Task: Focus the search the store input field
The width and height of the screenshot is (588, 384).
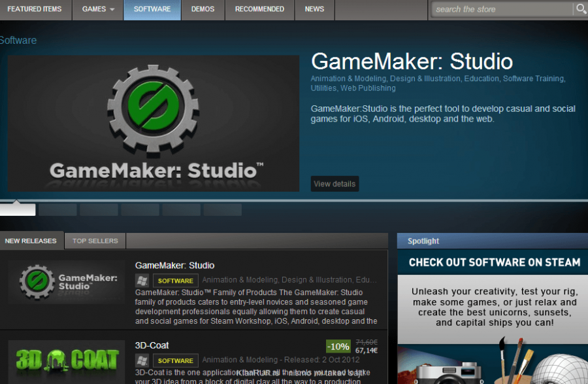Action: pyautogui.click(x=500, y=9)
